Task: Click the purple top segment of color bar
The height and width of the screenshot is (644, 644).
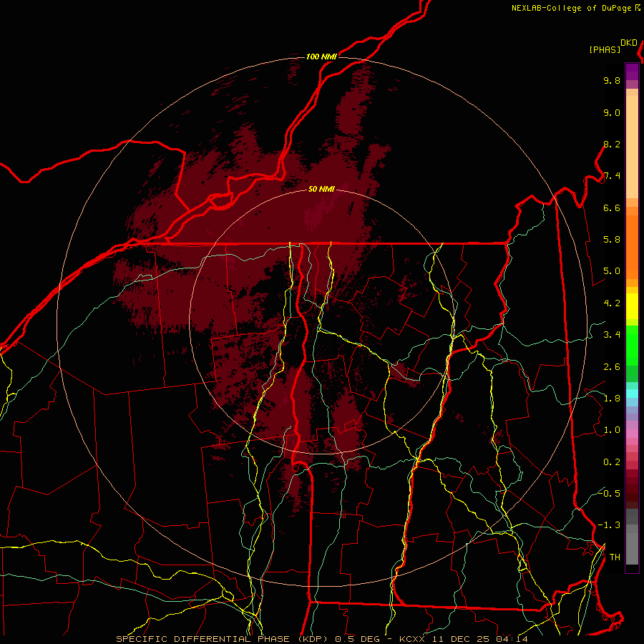Action: pyautogui.click(x=632, y=72)
